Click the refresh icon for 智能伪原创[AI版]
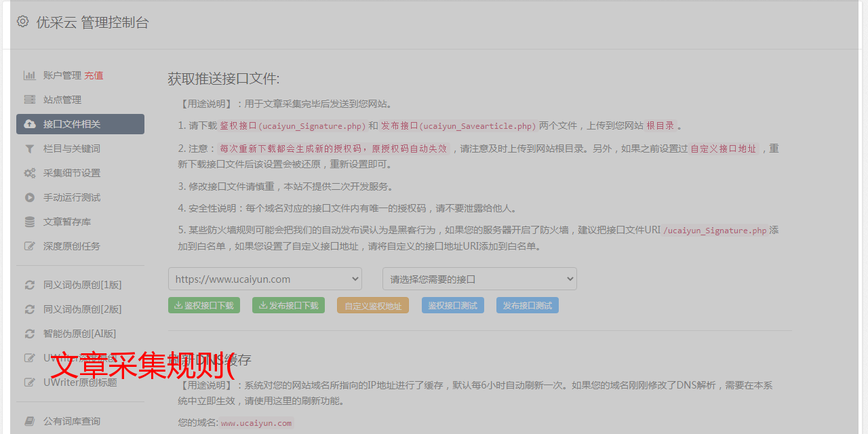This screenshot has height=434, width=868. click(30, 334)
